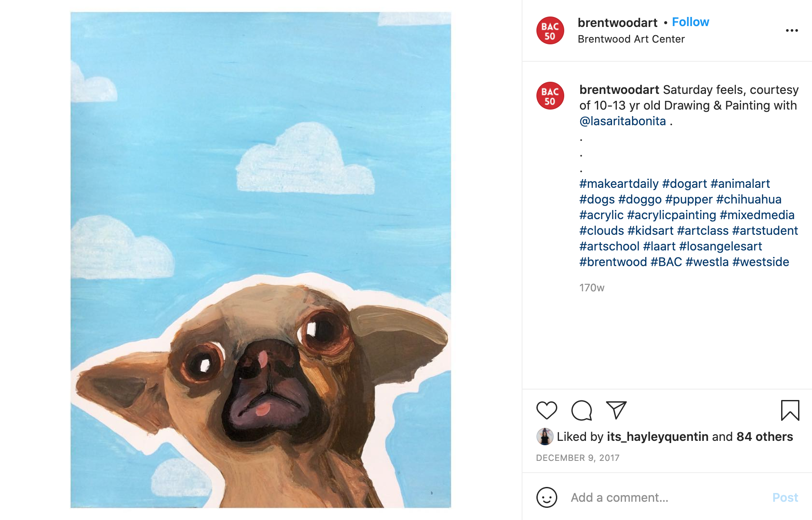Open comments via speech bubble icon
The width and height of the screenshot is (812, 520).
pyautogui.click(x=582, y=410)
